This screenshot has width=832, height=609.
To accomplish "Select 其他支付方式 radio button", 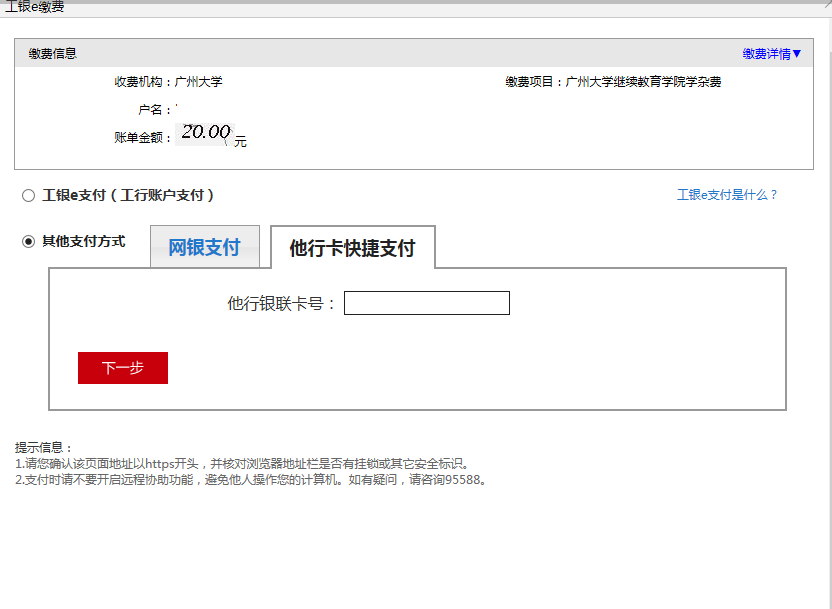I will pyautogui.click(x=29, y=242).
